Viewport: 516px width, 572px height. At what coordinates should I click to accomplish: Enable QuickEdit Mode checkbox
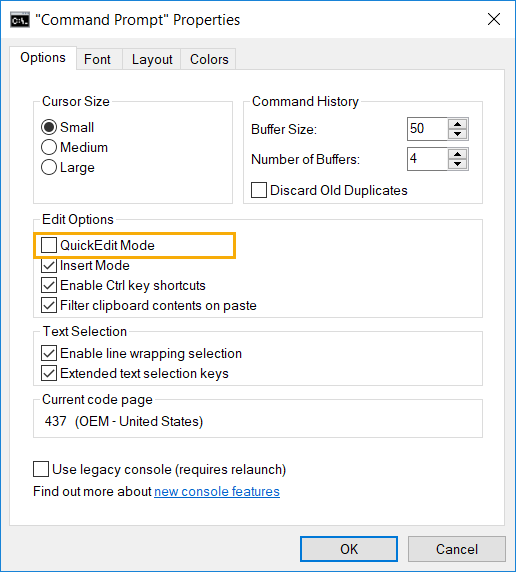pos(49,245)
